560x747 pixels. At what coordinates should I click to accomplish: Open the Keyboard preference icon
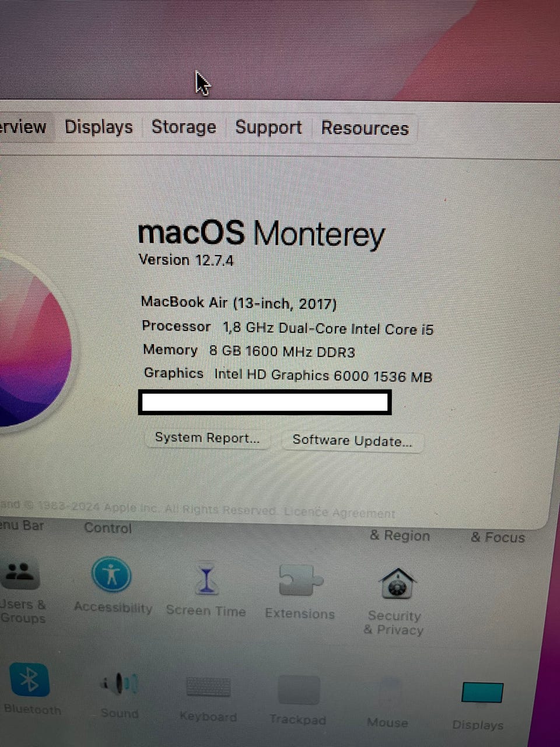(208, 687)
